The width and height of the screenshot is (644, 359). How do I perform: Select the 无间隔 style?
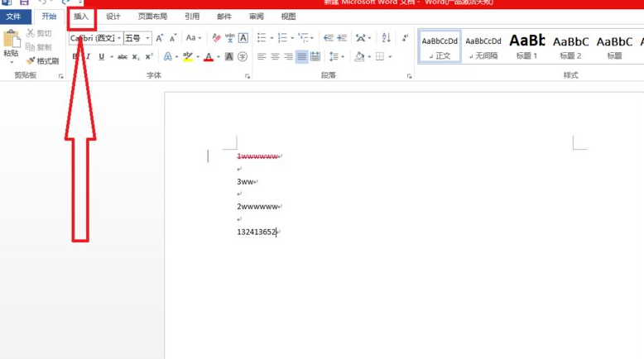pos(483,46)
